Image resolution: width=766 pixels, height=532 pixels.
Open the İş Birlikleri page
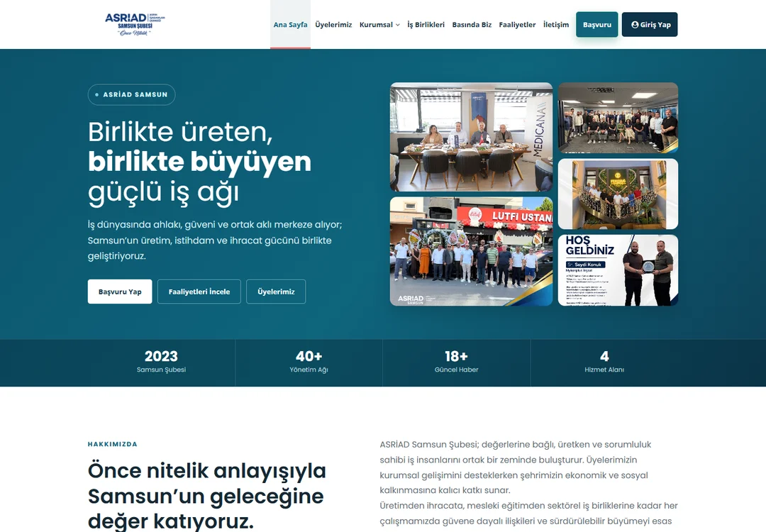click(x=426, y=24)
